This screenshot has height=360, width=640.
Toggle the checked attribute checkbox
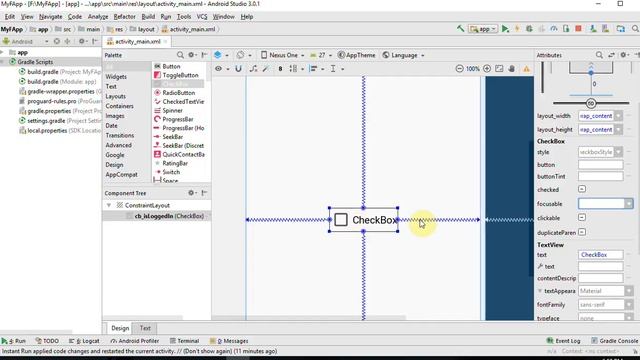click(582, 189)
